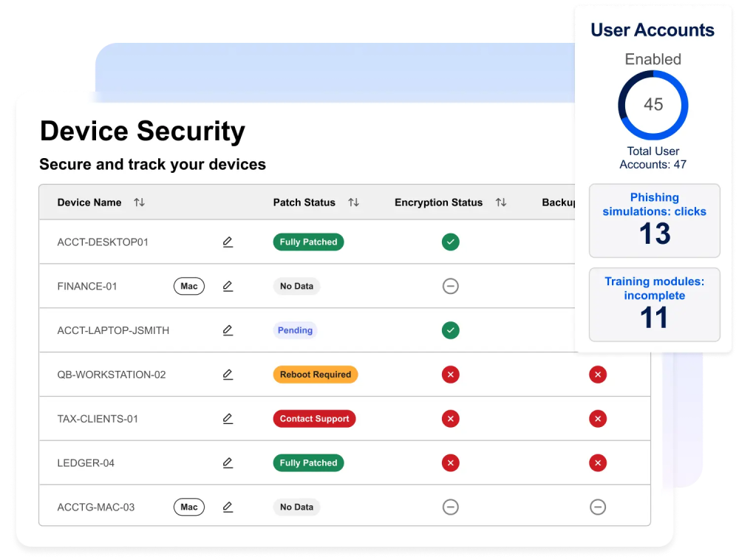Image resolution: width=739 pixels, height=560 pixels.
Task: Click encryption no-data icon for FINANCE-01
Action: [x=450, y=286]
